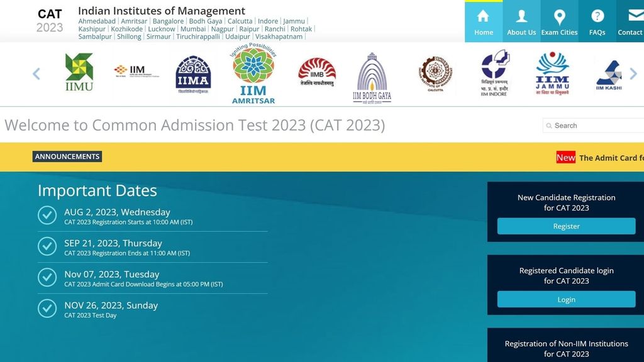Open the Contact navigation tab
Image resolution: width=644 pixels, height=362 pixels.
(630, 21)
